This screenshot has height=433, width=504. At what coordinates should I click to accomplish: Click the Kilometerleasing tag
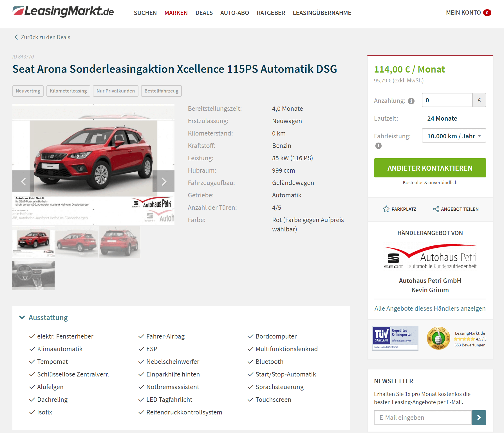(x=68, y=91)
